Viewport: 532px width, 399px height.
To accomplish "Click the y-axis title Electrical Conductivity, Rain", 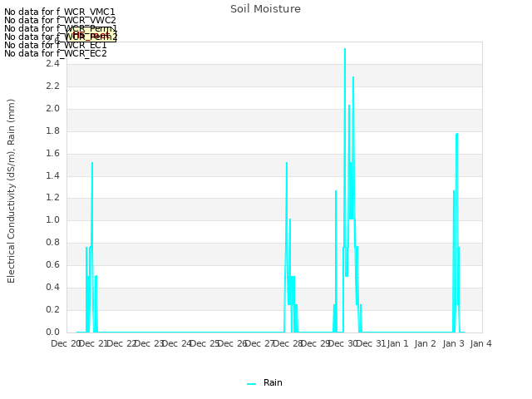I will [x=11, y=191].
